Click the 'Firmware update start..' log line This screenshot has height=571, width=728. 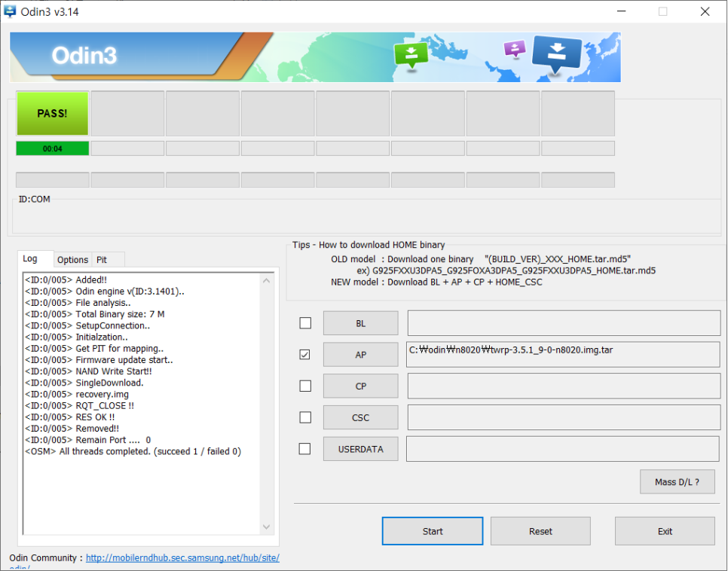pos(99,360)
